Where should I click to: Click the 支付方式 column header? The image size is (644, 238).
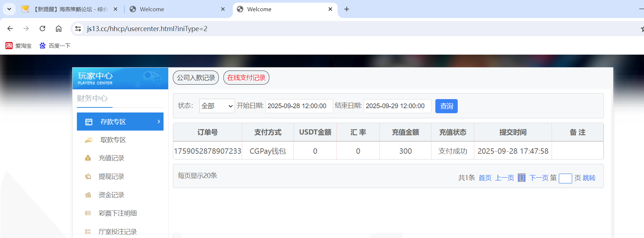click(x=268, y=132)
